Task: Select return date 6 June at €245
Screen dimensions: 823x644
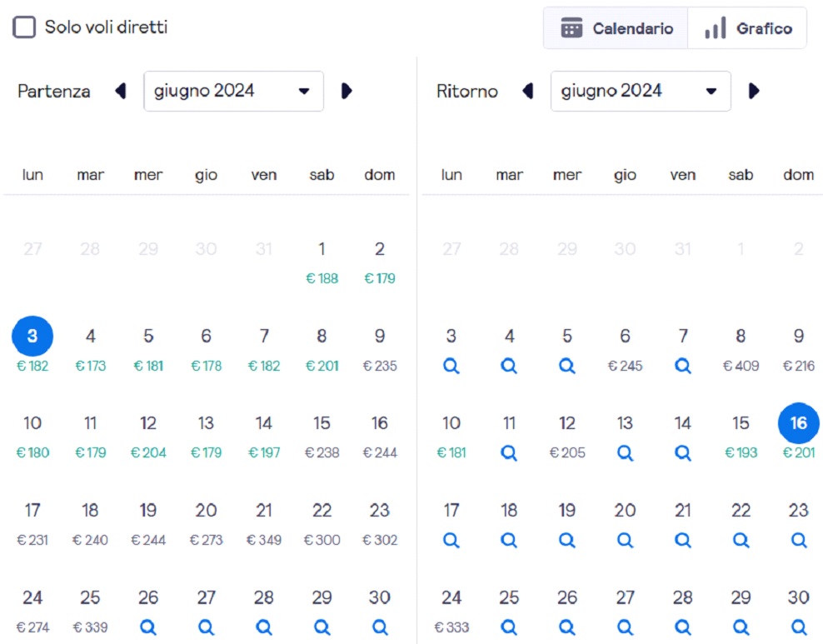Action: coord(625,350)
